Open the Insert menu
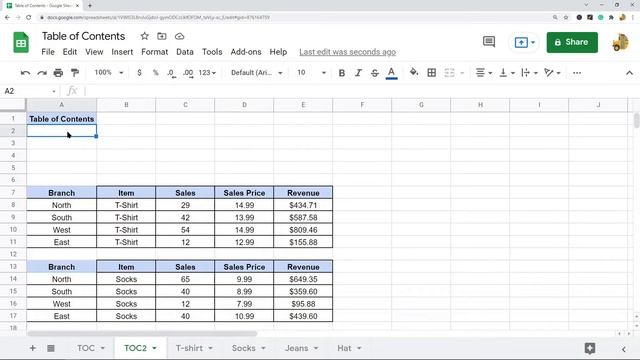The image size is (640, 360). click(x=122, y=52)
